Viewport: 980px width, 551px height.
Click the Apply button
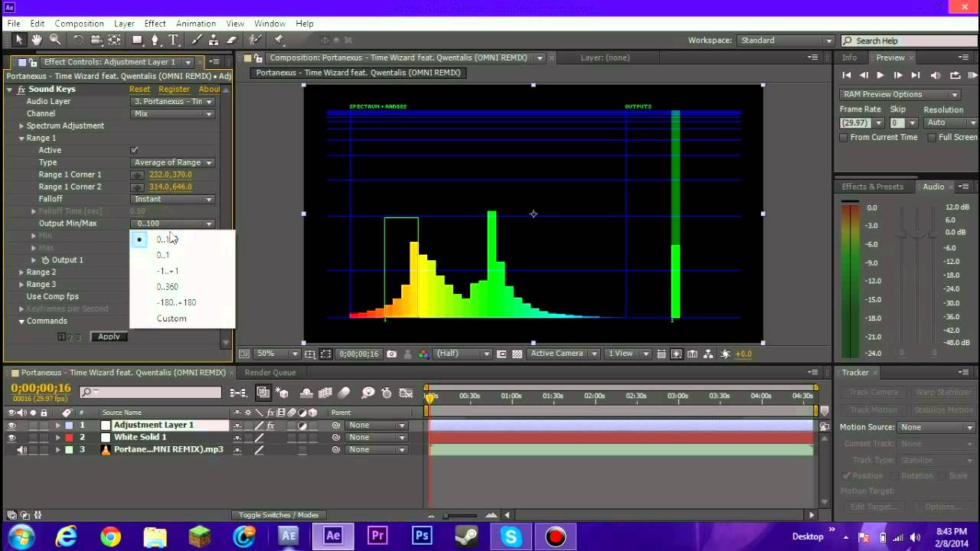click(109, 337)
